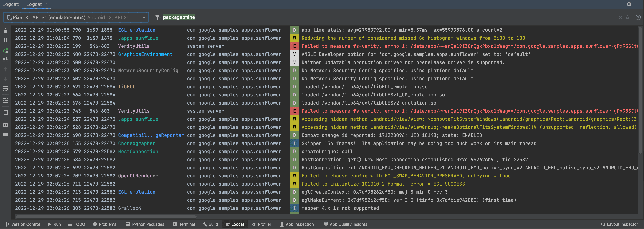Select 'mapper 4.x is not supported' message
This screenshot has height=229, width=644.
[340, 208]
